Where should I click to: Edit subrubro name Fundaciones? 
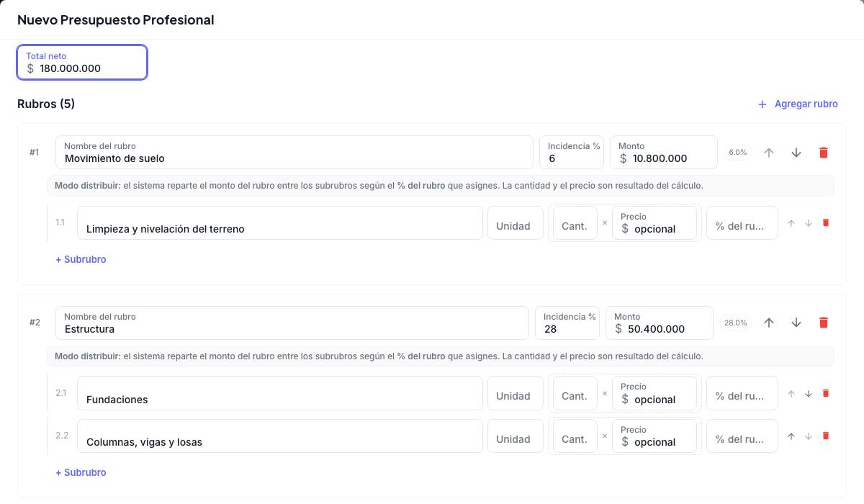(x=280, y=393)
